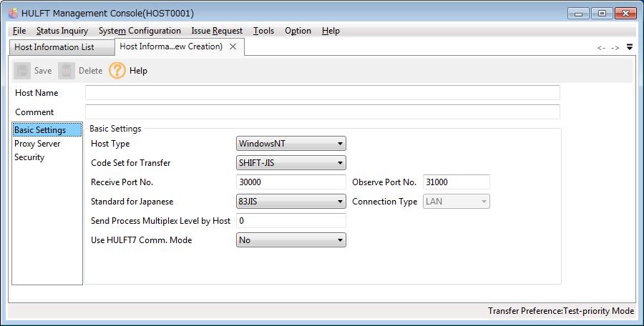
Task: Click the Code Set for Transfer label
Action: [x=131, y=163]
